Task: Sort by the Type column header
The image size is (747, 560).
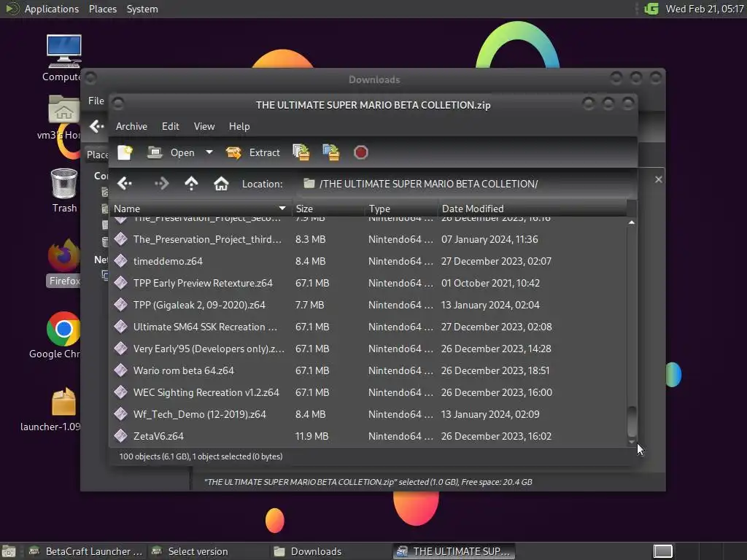Action: [x=402, y=209]
